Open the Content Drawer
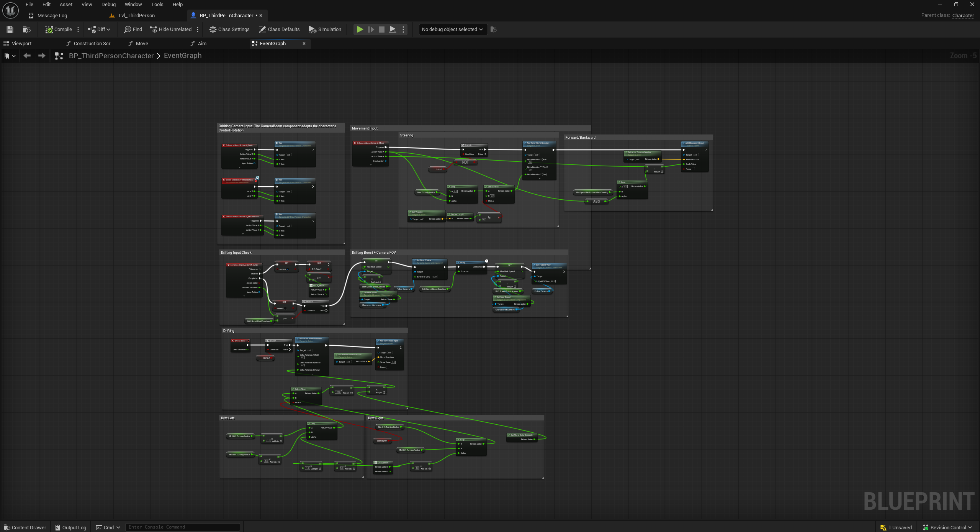 25,527
